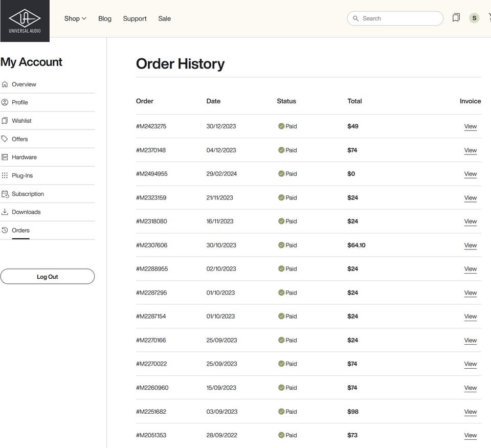Screen dimensions: 491x448
Task: Click the Plug-Ins grid icon
Action: pyautogui.click(x=5, y=175)
